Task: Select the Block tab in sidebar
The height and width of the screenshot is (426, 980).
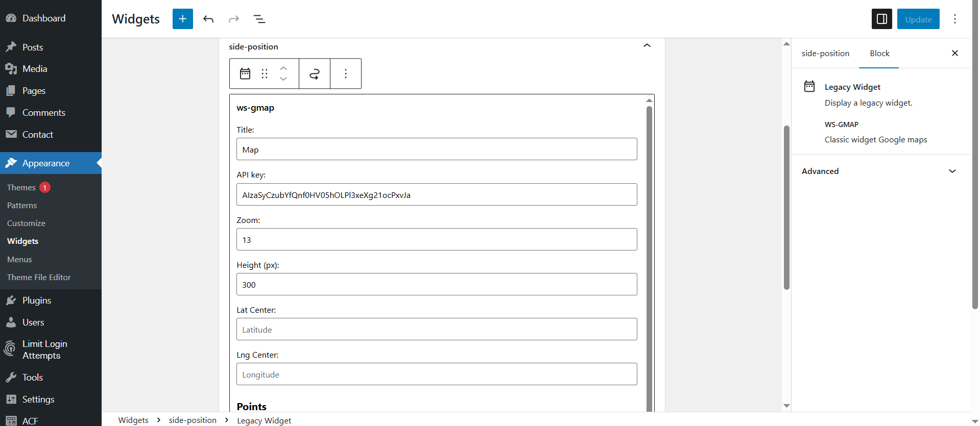Action: [x=879, y=54]
